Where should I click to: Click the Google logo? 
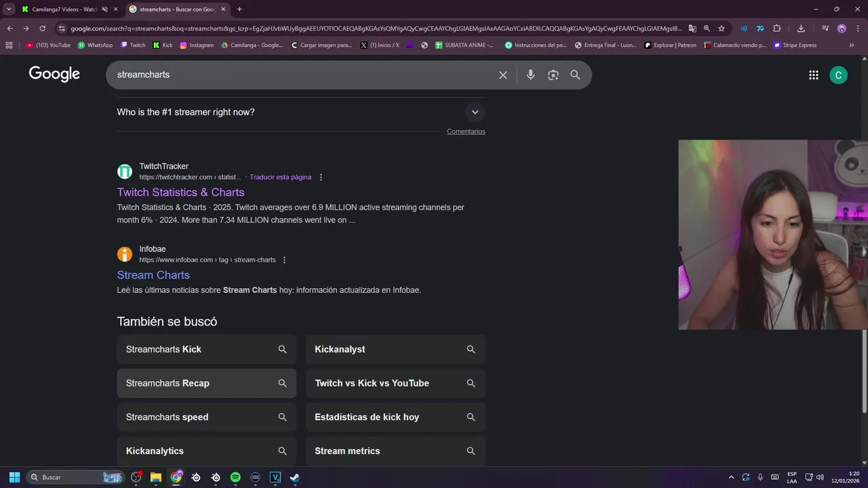click(54, 75)
